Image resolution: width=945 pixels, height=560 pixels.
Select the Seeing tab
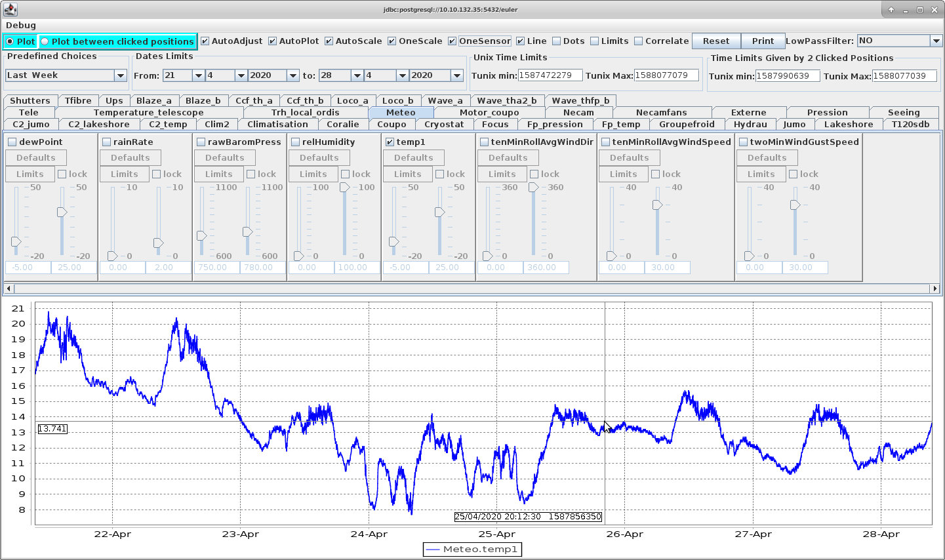coord(903,112)
